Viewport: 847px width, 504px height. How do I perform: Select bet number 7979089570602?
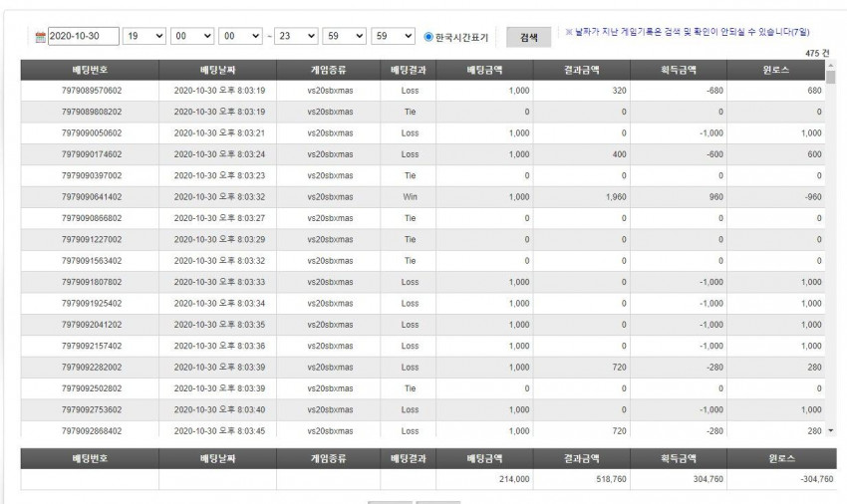click(x=92, y=91)
